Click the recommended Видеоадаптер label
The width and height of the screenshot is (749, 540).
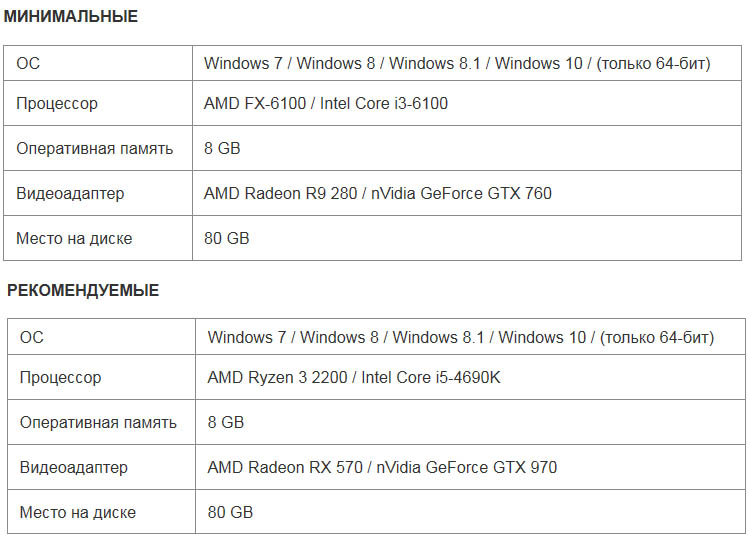(74, 467)
